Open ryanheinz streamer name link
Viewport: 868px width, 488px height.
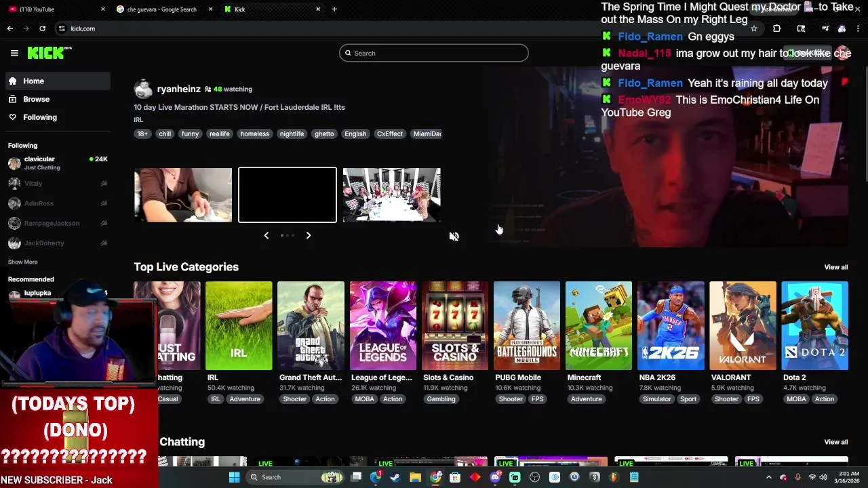point(178,89)
